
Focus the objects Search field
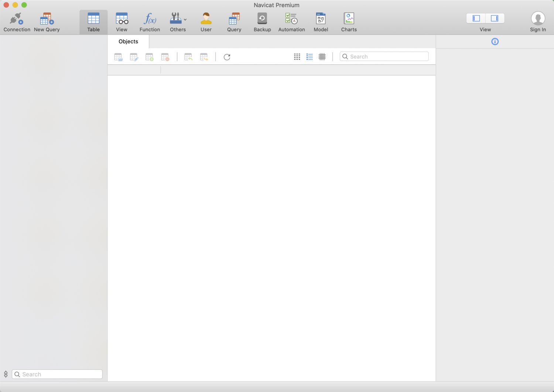pos(384,56)
